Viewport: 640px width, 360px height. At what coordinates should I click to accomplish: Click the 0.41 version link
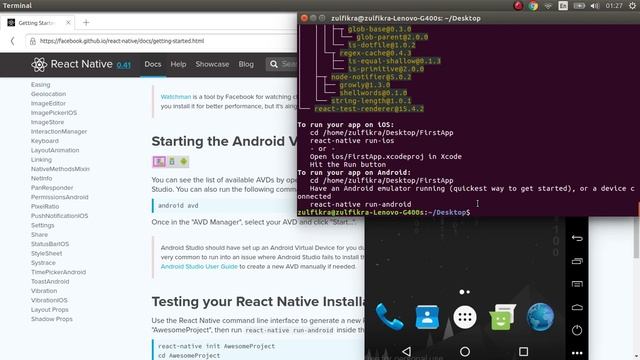[123, 65]
